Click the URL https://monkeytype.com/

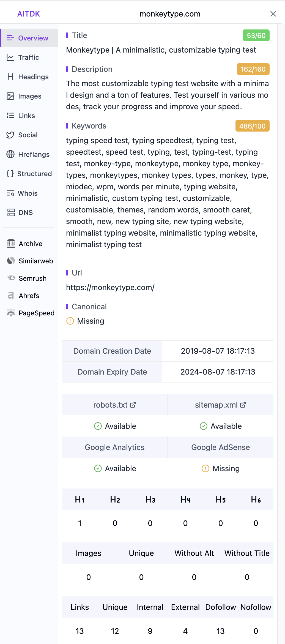click(x=110, y=287)
